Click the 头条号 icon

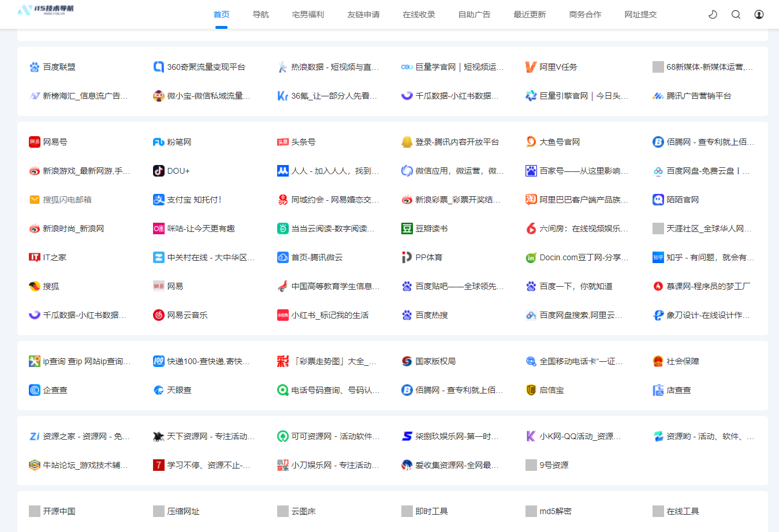pyautogui.click(x=282, y=141)
